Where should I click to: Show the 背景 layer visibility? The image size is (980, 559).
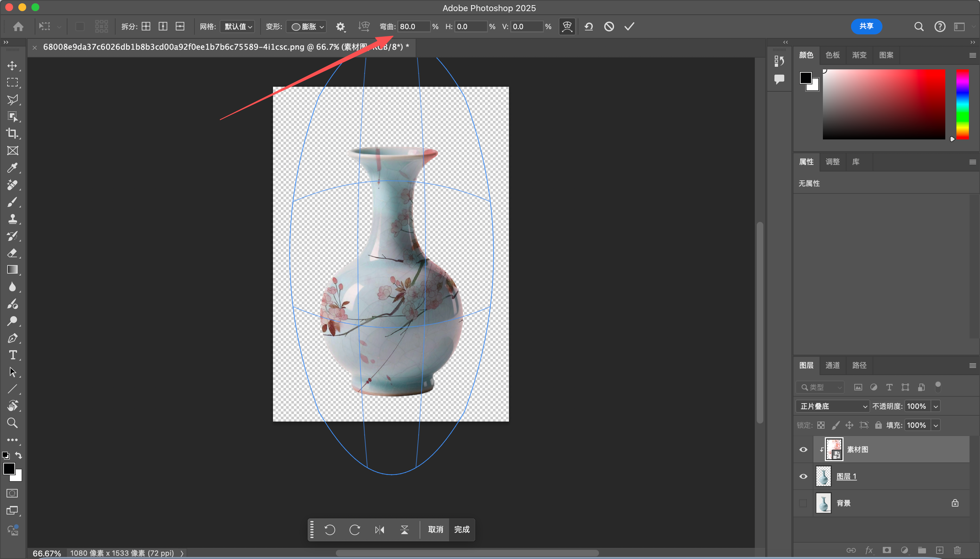point(803,503)
